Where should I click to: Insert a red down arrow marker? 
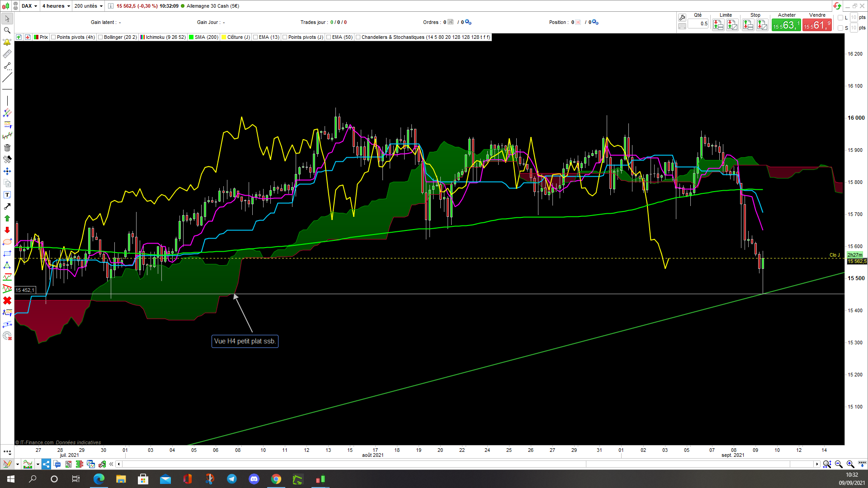tap(7, 230)
